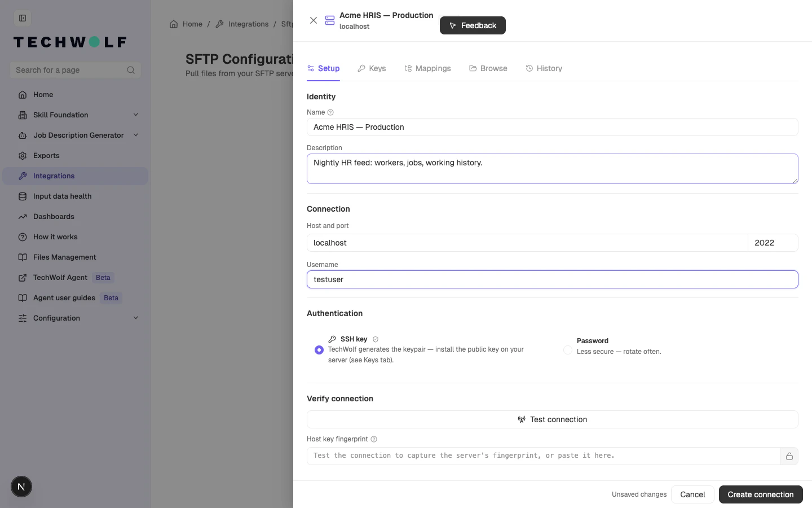Screen dimensions: 812x508
Task: Click the Beta badge next to Agent user guides
Action: click(x=111, y=298)
